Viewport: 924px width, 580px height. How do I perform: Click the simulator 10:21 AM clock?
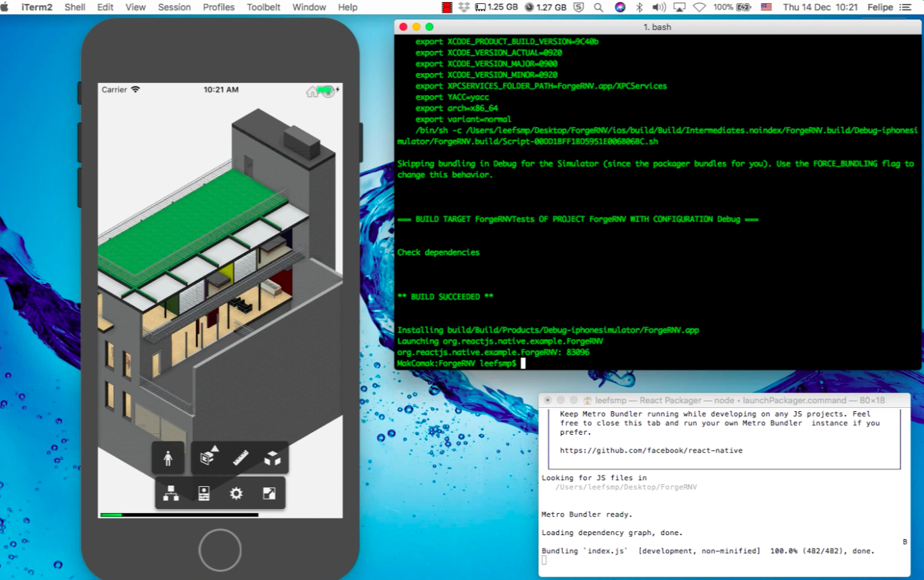(221, 90)
